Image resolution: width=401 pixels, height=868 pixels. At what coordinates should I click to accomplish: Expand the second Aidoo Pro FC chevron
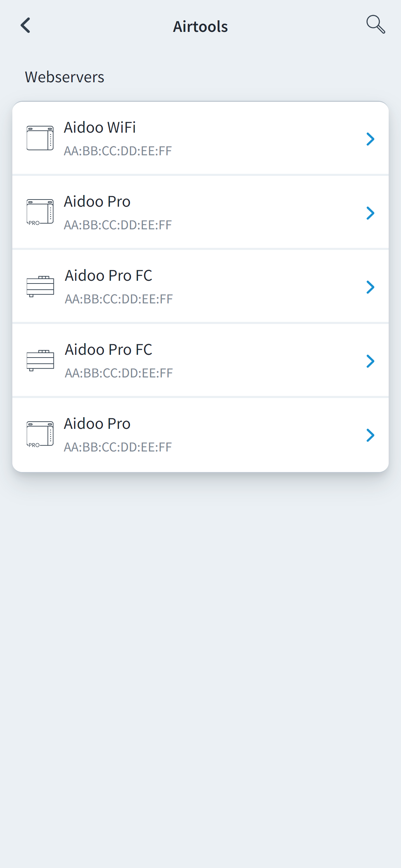point(370,361)
